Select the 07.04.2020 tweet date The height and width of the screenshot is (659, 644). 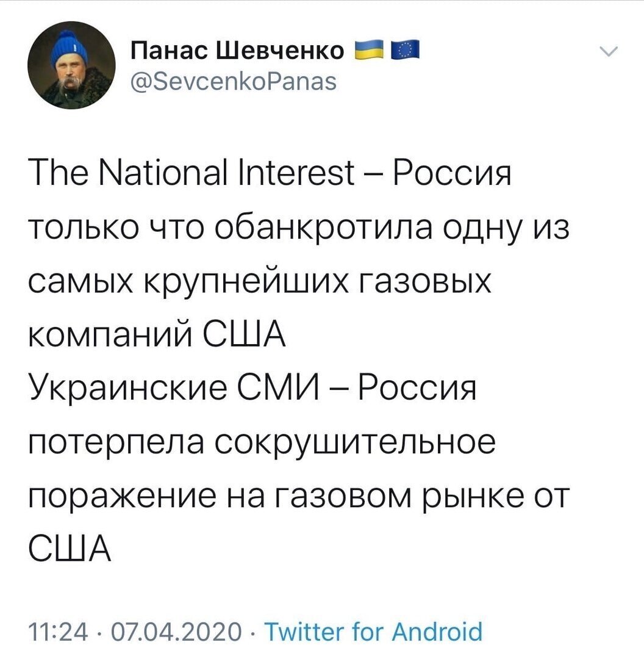pos(176,632)
